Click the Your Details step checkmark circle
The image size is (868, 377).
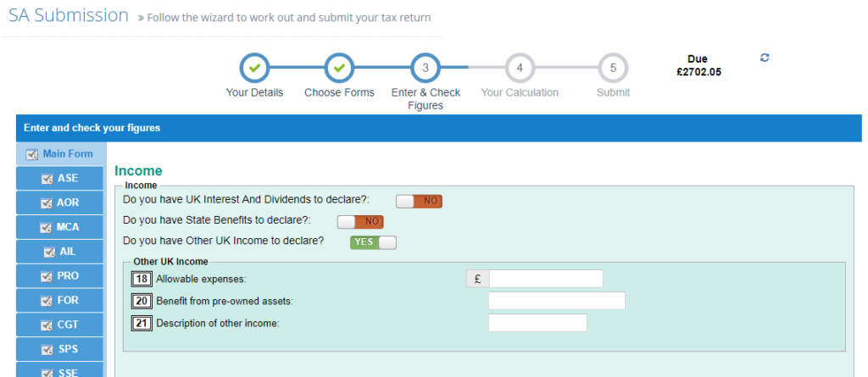[254, 68]
